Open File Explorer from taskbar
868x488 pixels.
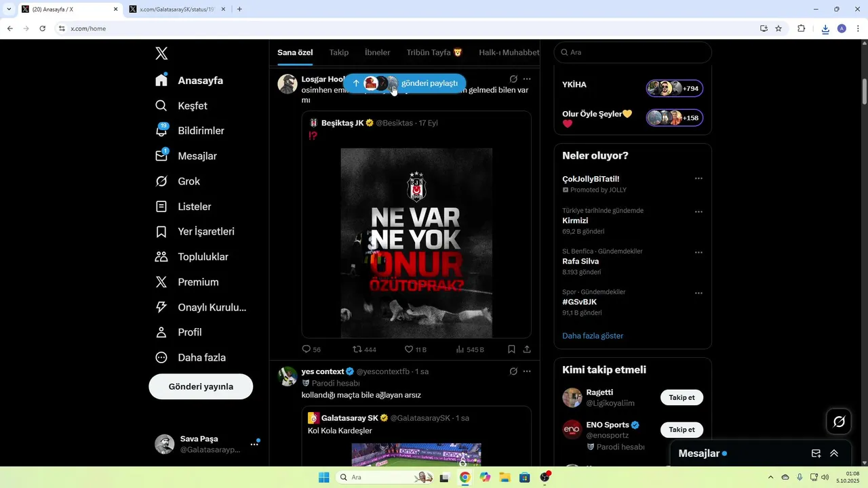pos(505,477)
